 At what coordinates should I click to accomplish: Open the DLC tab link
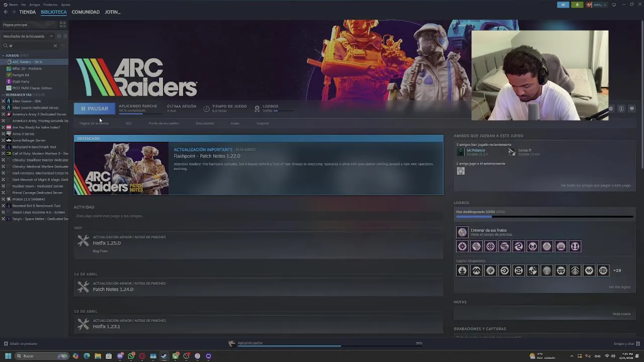[129, 123]
